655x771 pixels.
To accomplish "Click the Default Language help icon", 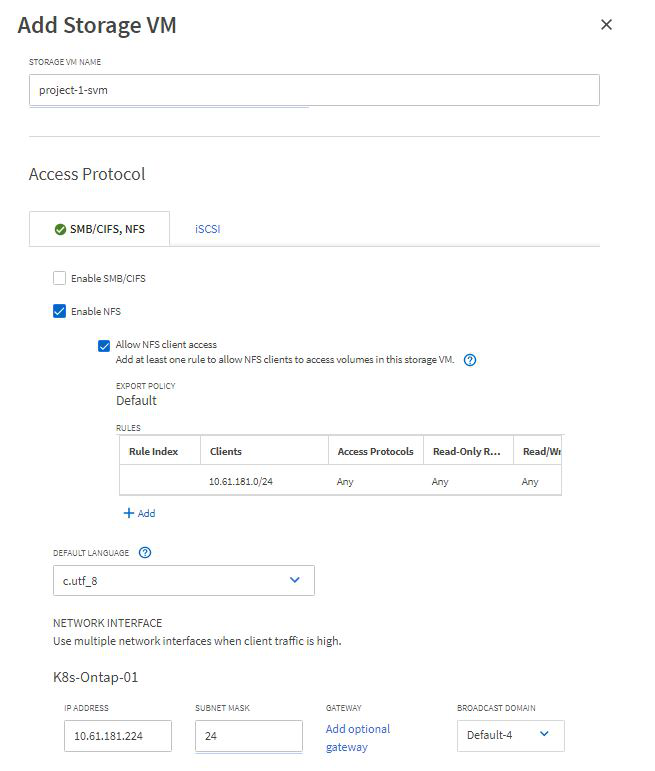I will point(145,552).
